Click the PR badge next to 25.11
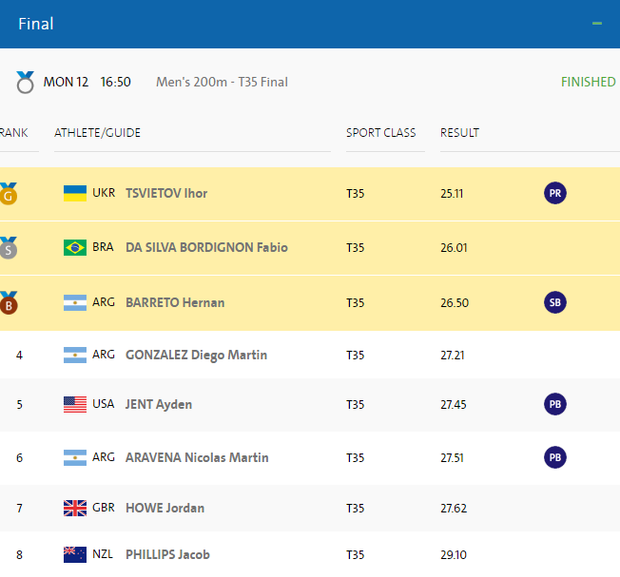 tap(555, 193)
